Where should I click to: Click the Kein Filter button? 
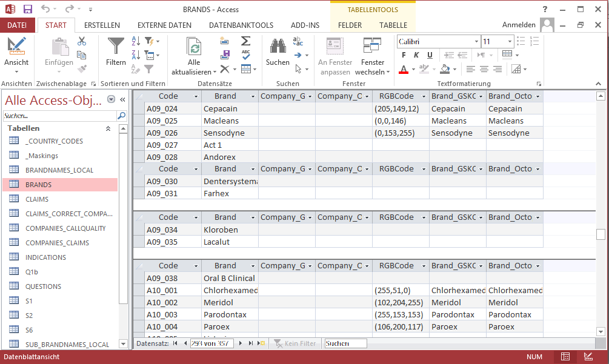(x=295, y=343)
